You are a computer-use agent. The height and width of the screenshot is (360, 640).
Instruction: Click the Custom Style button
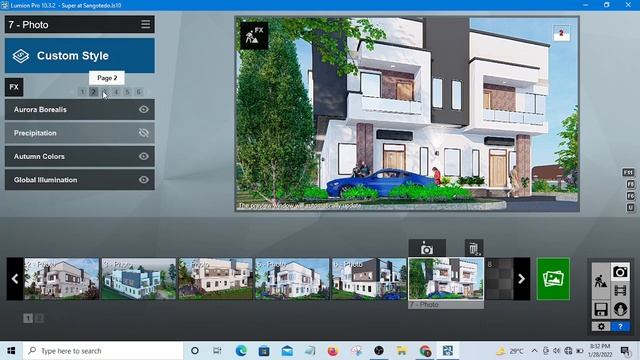(80, 56)
